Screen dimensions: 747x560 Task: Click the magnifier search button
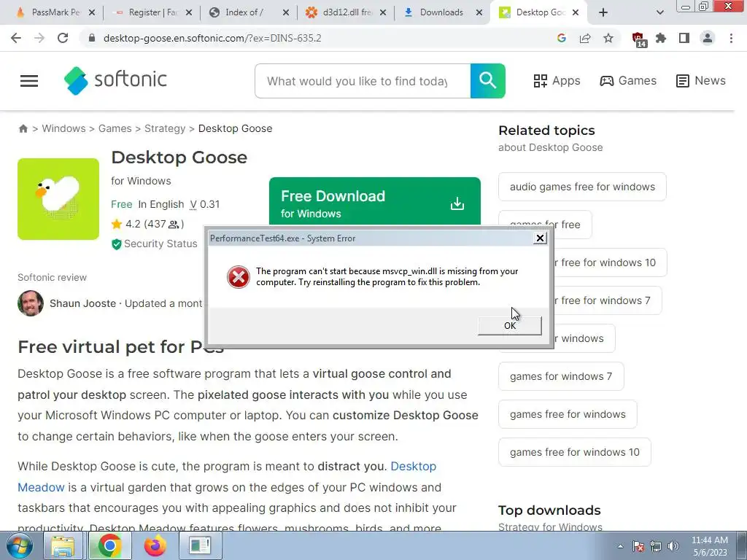[x=488, y=81]
